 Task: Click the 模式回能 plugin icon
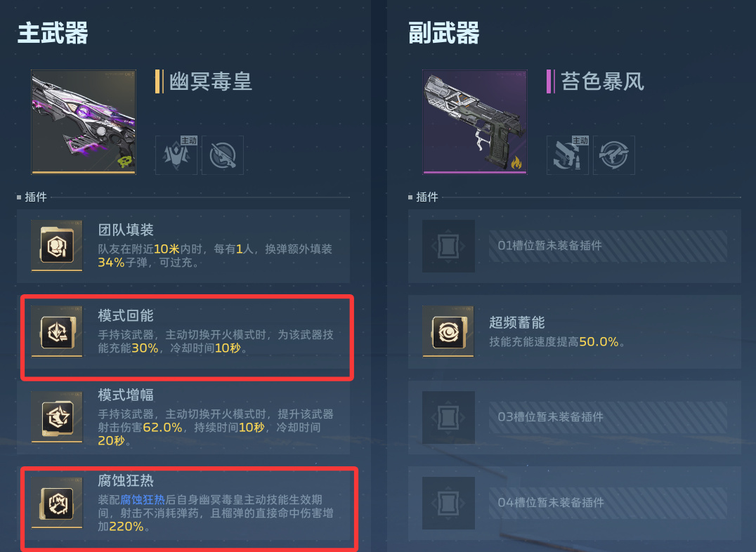[x=57, y=331]
